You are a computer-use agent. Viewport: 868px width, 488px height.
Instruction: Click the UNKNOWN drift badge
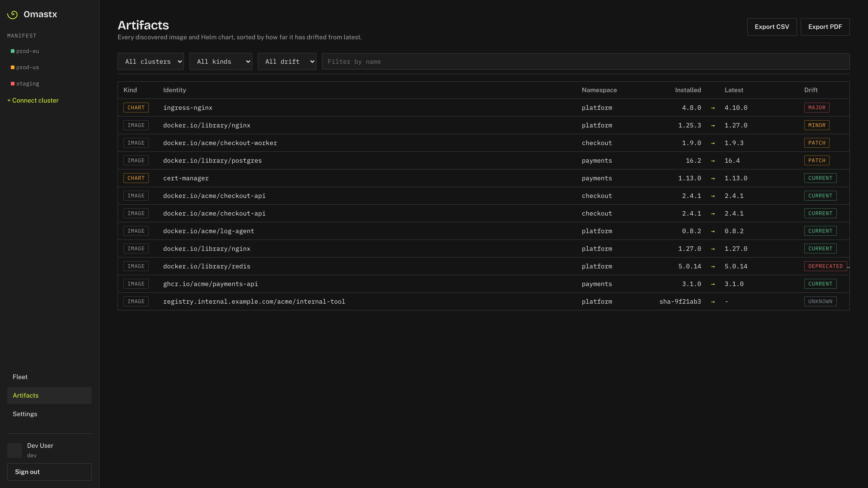tap(820, 301)
